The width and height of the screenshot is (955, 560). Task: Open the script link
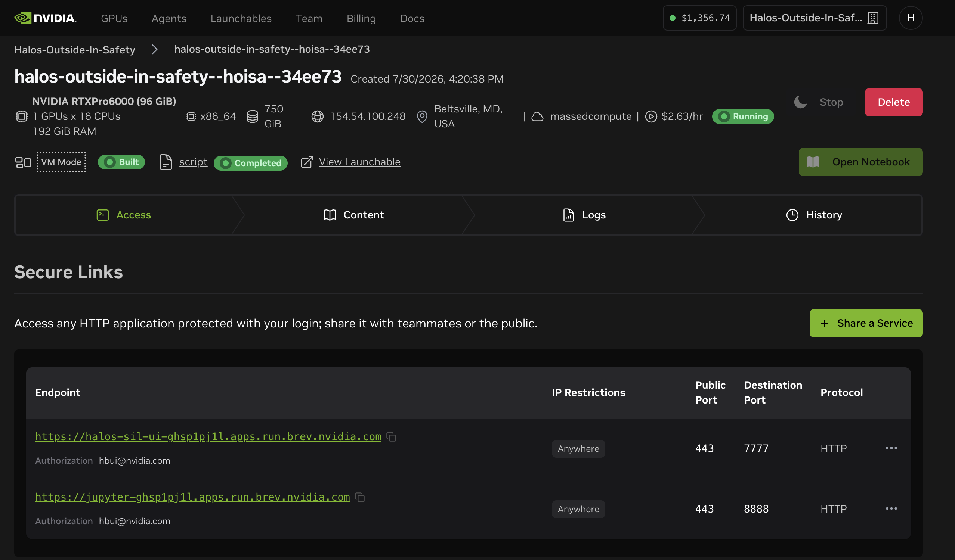[193, 162]
